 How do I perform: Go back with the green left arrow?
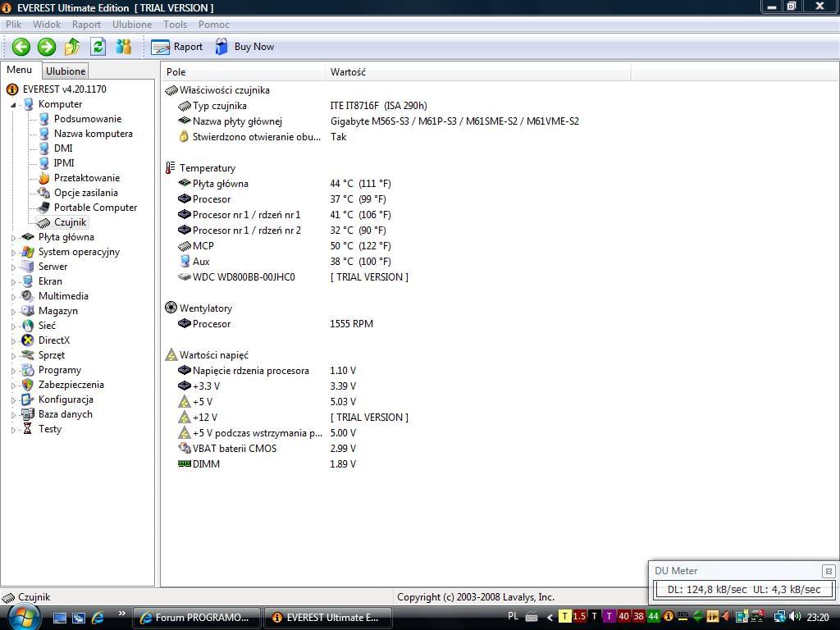point(21,47)
